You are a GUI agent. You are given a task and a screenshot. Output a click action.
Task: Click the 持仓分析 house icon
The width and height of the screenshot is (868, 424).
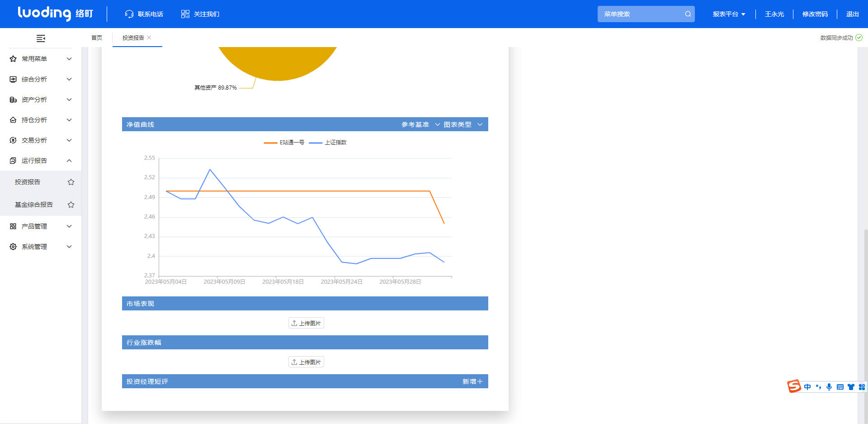[13, 120]
